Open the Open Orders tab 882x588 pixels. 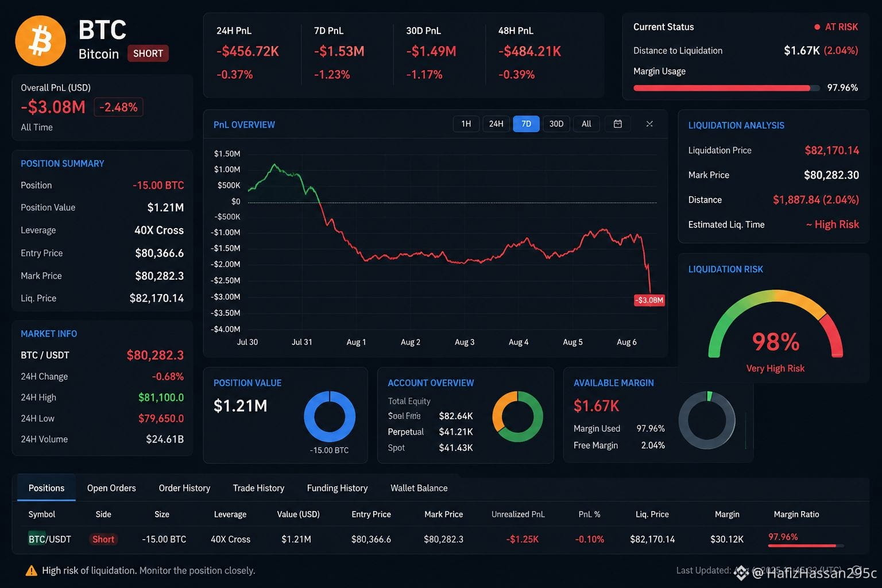[x=111, y=488]
